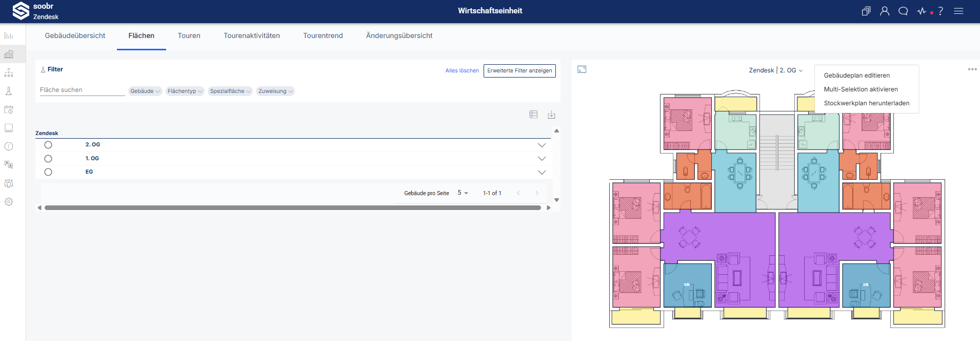Click the three-dots floor plan options
Image resolution: width=980 pixels, height=341 pixels.
[972, 69]
